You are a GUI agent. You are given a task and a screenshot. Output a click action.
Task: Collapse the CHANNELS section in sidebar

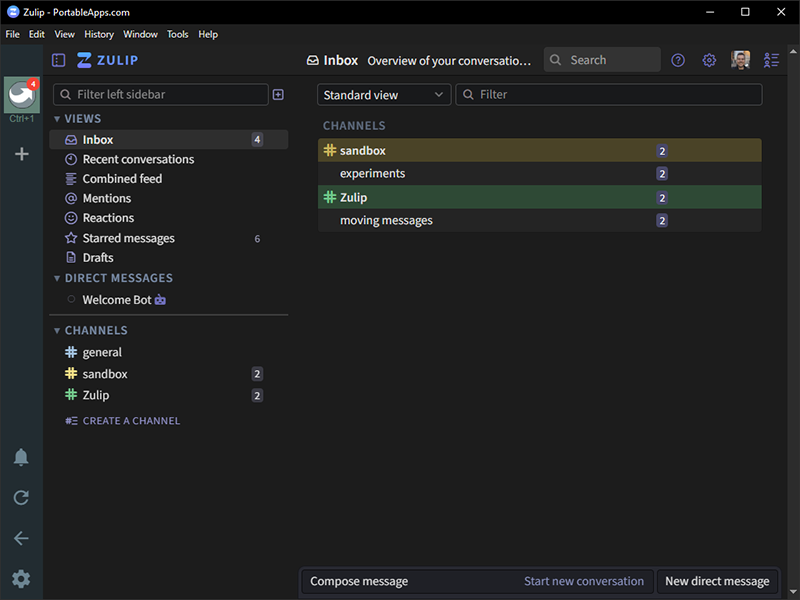(x=57, y=330)
